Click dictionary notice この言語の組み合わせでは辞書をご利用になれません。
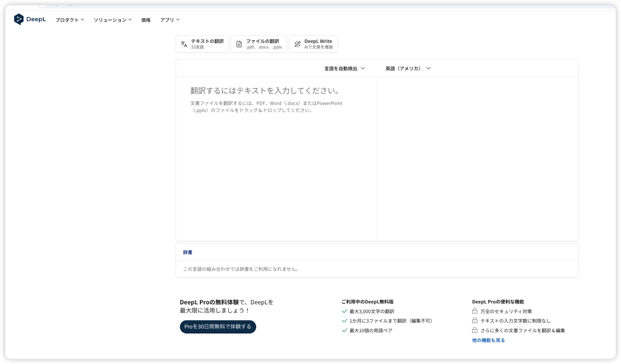Image resolution: width=621 pixels, height=364 pixels. point(241,269)
